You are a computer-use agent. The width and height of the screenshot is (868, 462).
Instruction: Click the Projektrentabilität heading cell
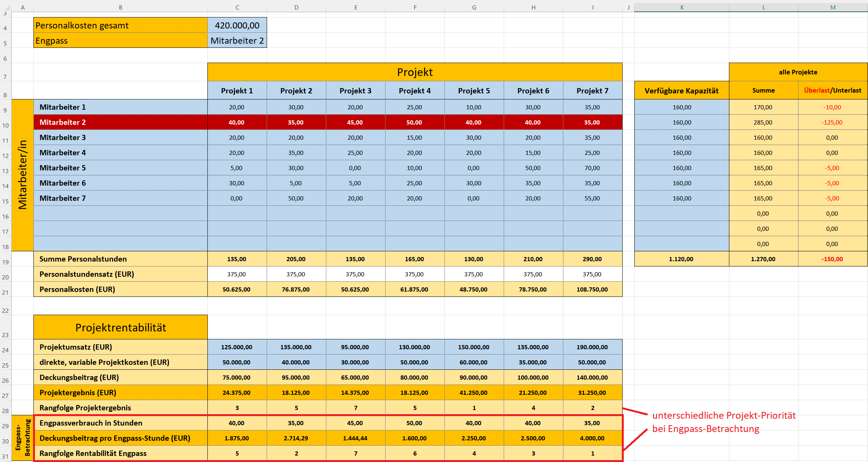[x=120, y=327]
